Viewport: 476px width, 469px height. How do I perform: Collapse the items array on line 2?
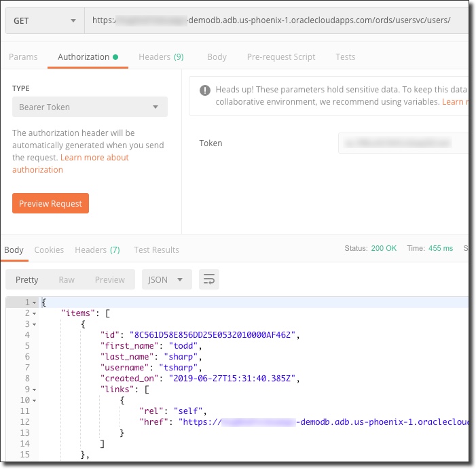(x=35, y=313)
